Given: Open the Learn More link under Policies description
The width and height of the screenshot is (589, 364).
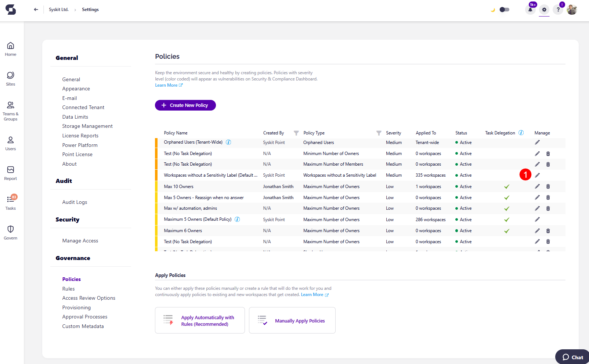Looking at the screenshot, I should tap(166, 85).
